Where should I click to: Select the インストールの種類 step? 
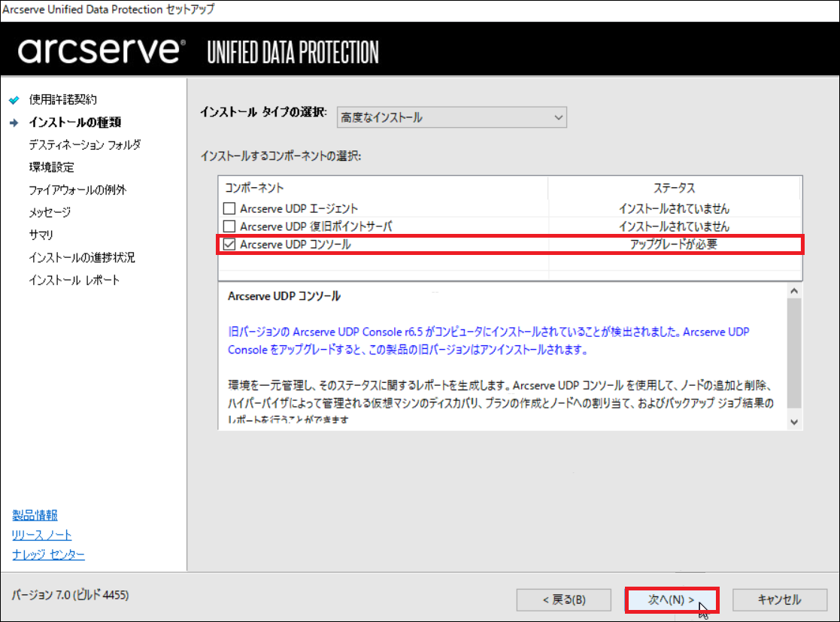[75, 122]
